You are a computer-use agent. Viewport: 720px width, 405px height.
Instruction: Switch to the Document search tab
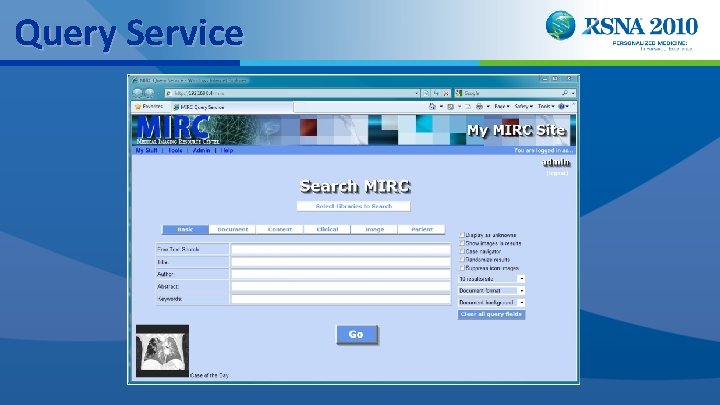pos(232,229)
